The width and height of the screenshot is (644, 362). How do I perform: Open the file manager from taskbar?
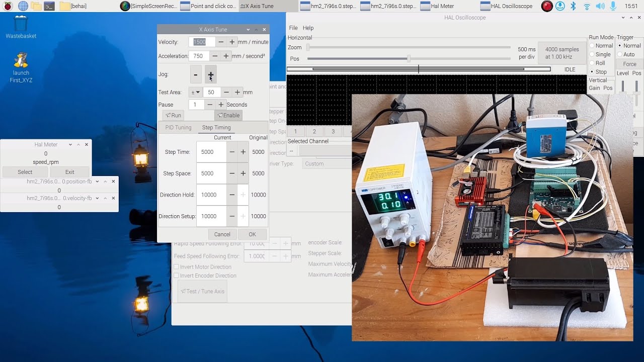point(36,6)
